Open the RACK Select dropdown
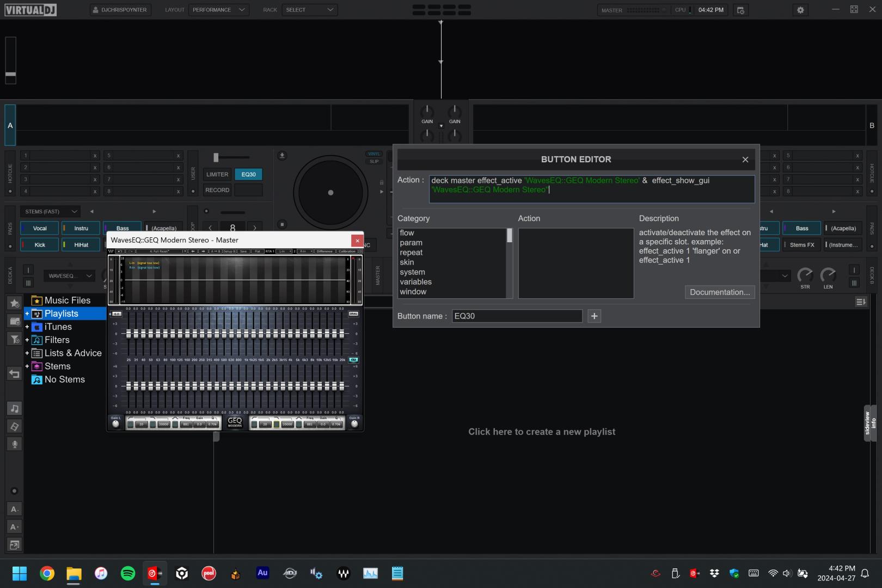882x588 pixels. coord(309,10)
